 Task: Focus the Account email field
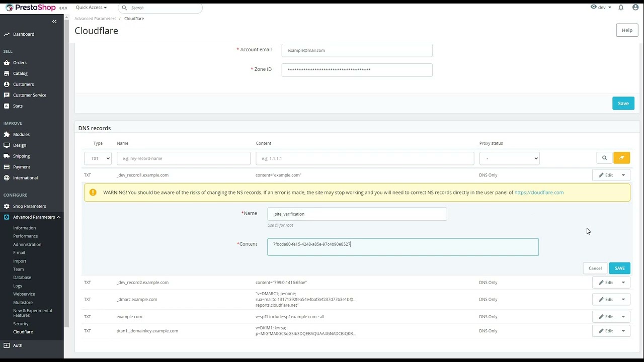click(357, 50)
